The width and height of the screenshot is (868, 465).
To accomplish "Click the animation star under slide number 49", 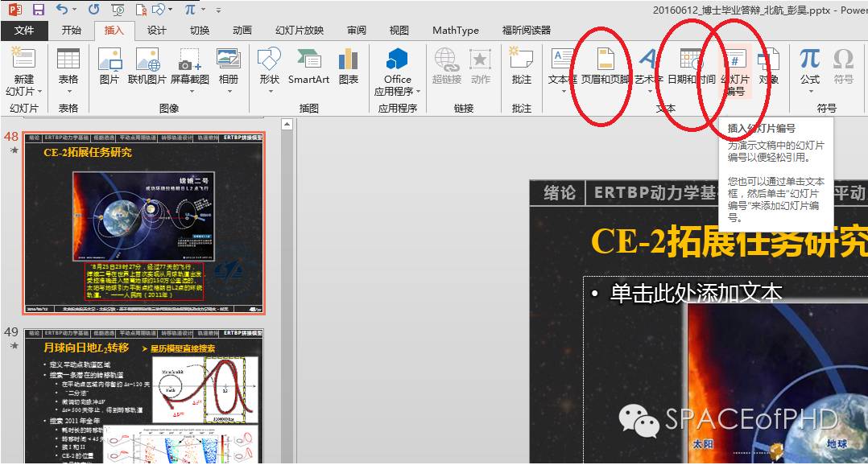I will pyautogui.click(x=14, y=346).
